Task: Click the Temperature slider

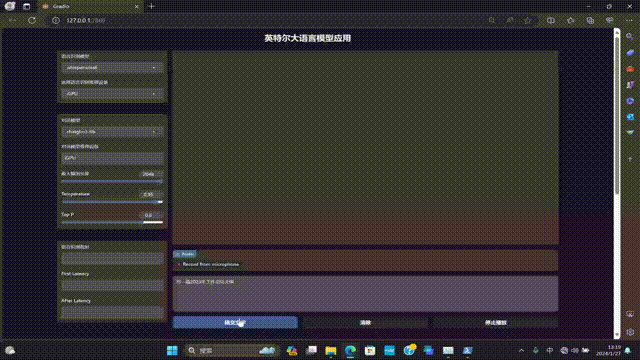Action: tap(112, 202)
